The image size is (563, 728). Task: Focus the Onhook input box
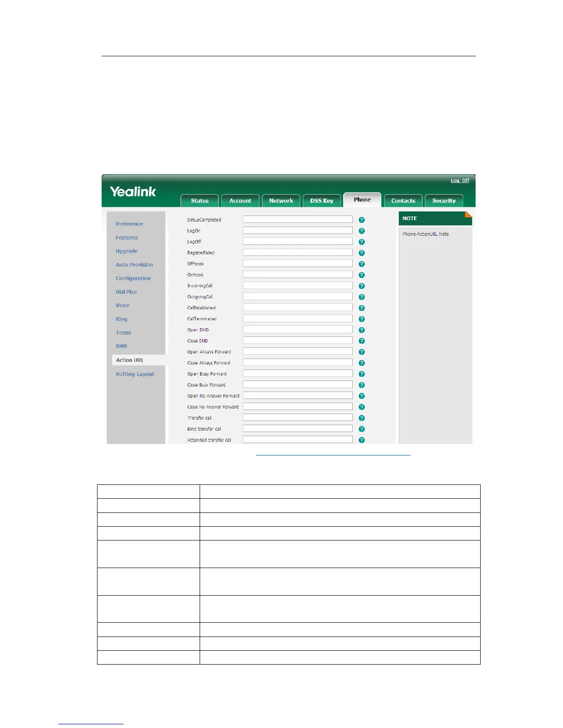click(298, 275)
